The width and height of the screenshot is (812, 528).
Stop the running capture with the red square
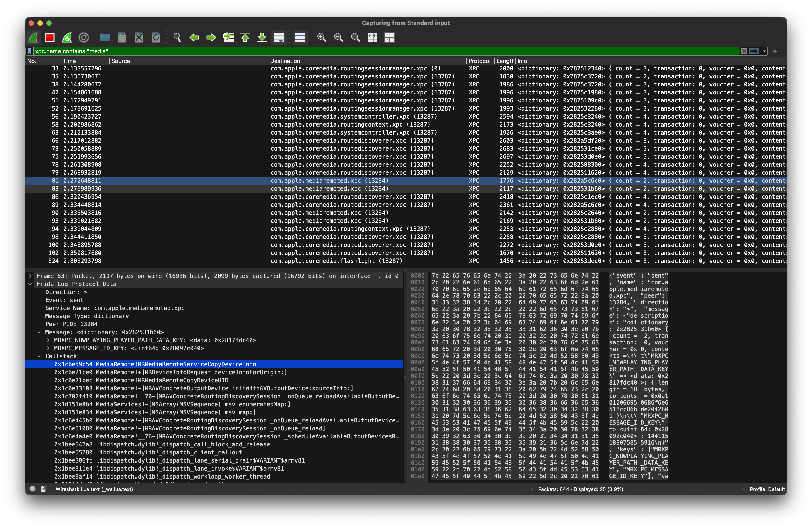coord(50,37)
